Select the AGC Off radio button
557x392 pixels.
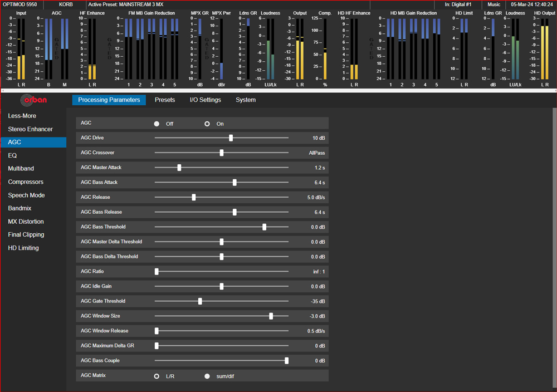tap(157, 124)
